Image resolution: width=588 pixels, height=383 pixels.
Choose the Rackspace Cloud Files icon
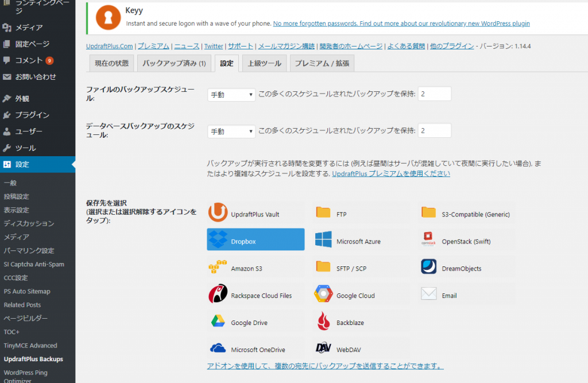click(x=218, y=294)
